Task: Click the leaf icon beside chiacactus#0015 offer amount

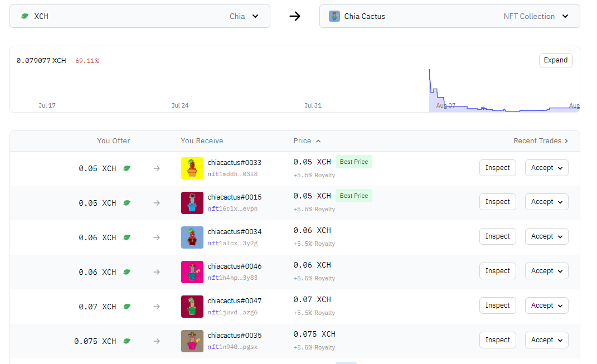Action: point(127,203)
